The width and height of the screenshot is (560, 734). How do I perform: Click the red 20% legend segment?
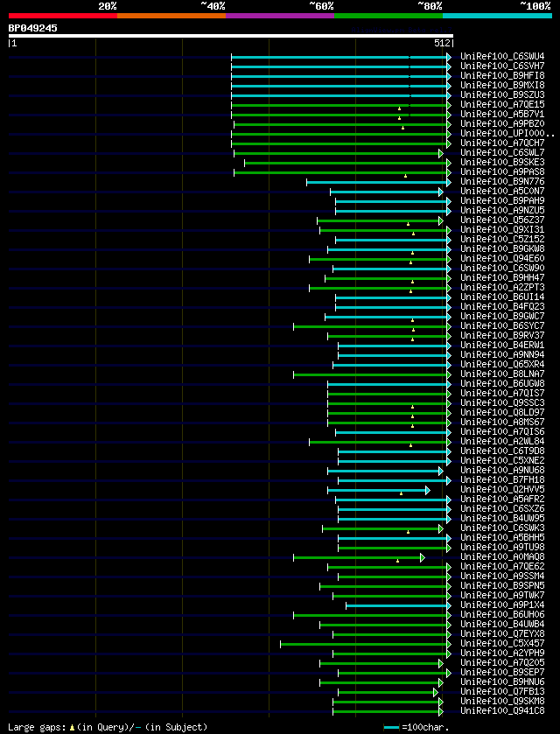click(63, 16)
